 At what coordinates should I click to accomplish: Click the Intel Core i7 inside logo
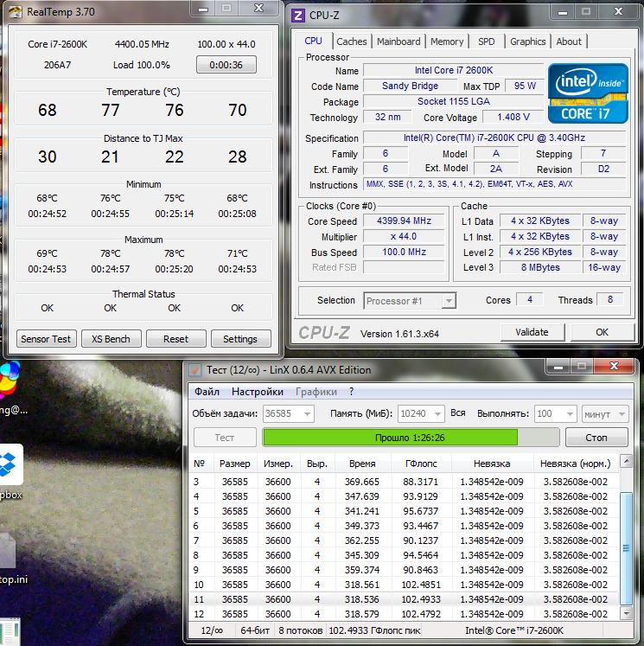click(588, 93)
